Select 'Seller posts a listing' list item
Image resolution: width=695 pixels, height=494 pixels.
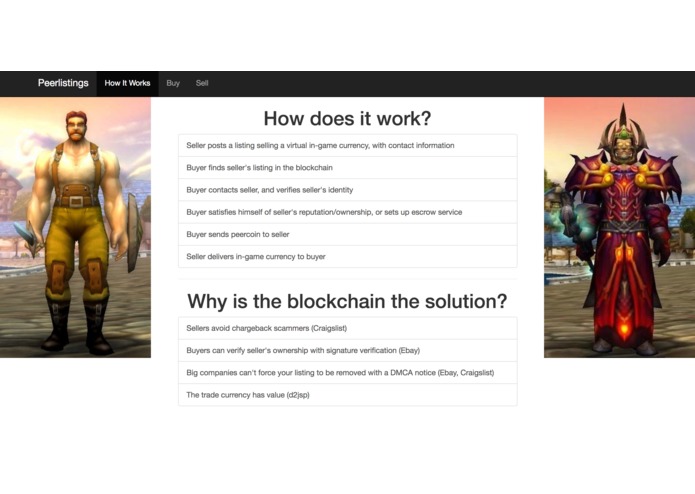348,145
